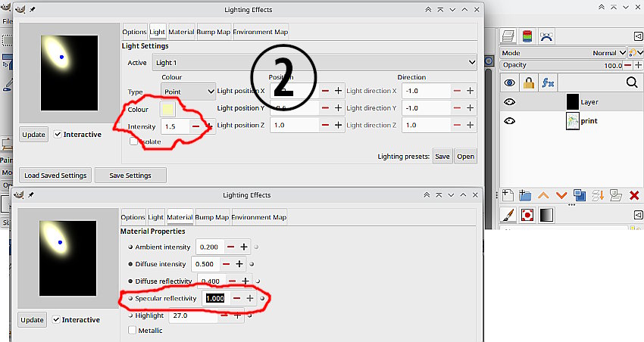This screenshot has width=644, height=342.
Task: Save the lighting presets
Action: 442,156
